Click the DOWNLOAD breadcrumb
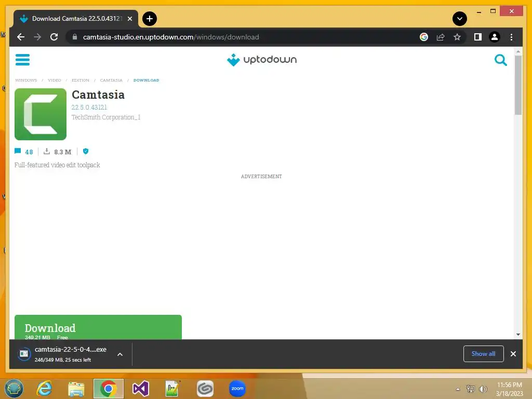Image resolution: width=532 pixels, height=399 pixels. pyautogui.click(x=146, y=81)
